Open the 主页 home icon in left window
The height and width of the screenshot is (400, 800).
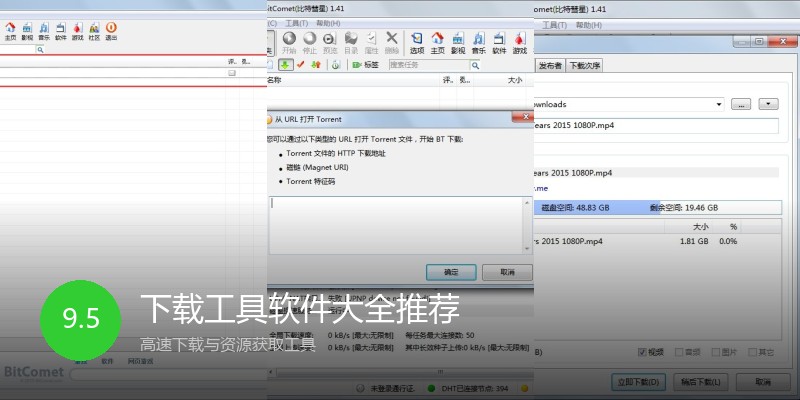[10, 31]
